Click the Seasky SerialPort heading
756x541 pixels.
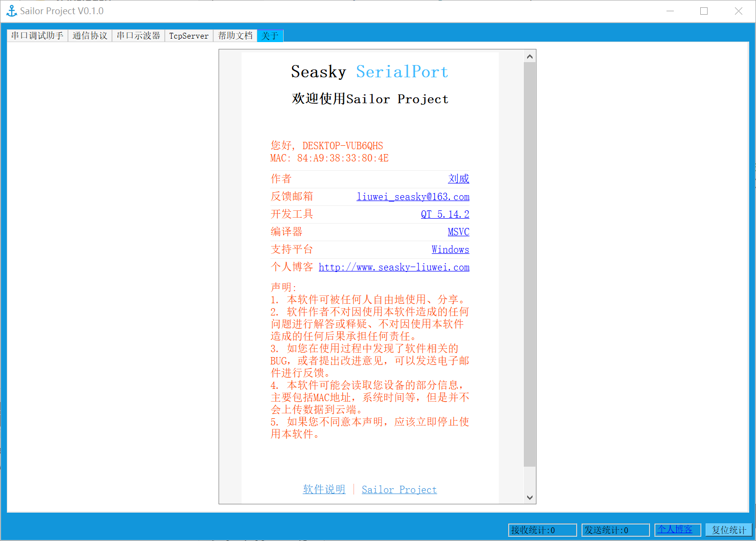pyautogui.click(x=370, y=72)
